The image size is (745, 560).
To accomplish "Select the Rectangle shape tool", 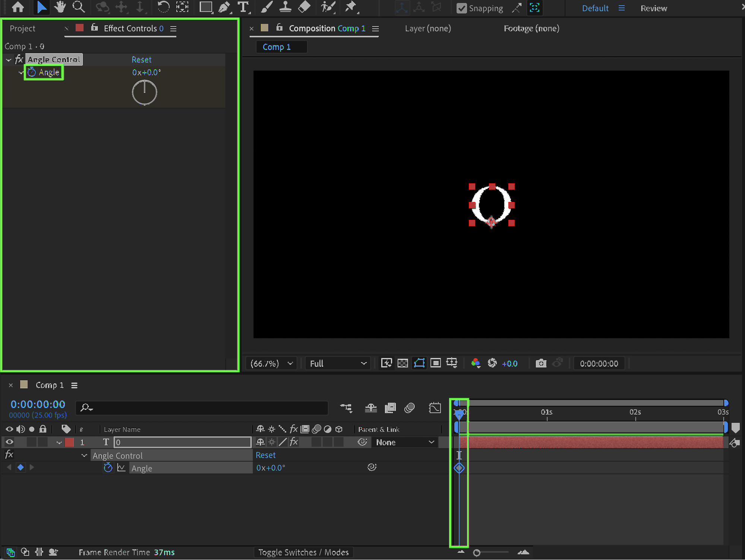I will (x=206, y=7).
